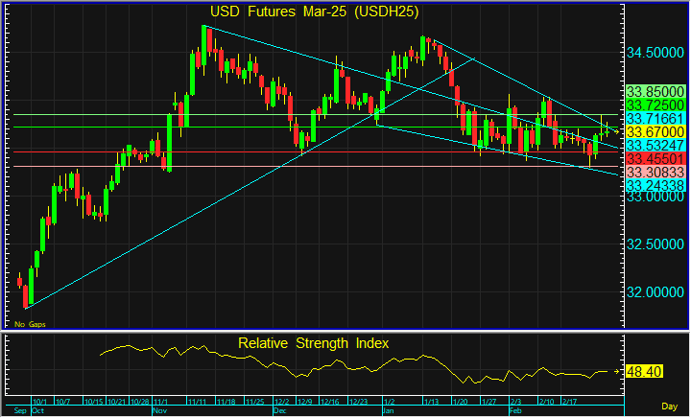691x418 pixels.
Task: Select the cyan 33.71661 price tag
Action: click(x=655, y=118)
